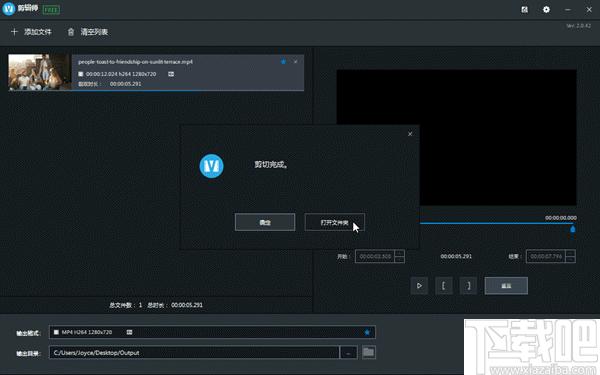600x375 pixels.
Task: Click the 确定 confirm button in dialog
Action: click(x=265, y=222)
